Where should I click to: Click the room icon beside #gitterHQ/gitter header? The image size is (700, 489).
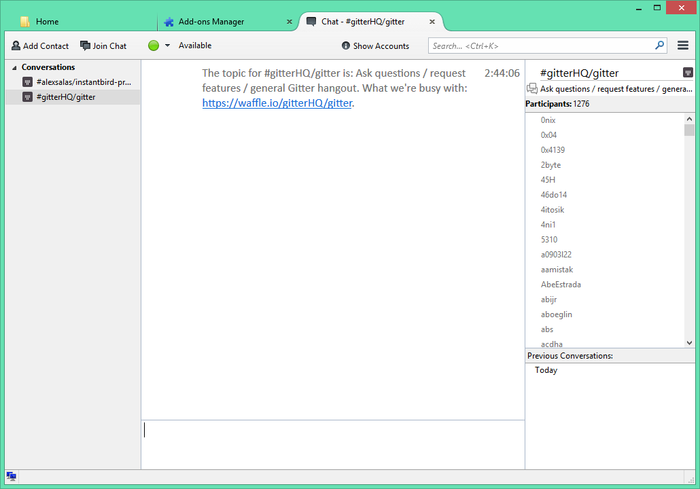(688, 72)
